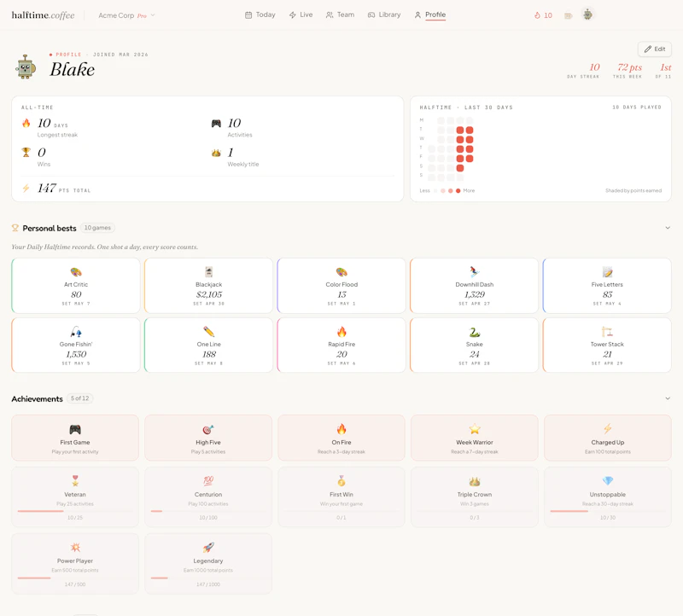Screen dimensions: 683x616
Task: Click the Unstoppable diamond icon
Action: [608, 480]
